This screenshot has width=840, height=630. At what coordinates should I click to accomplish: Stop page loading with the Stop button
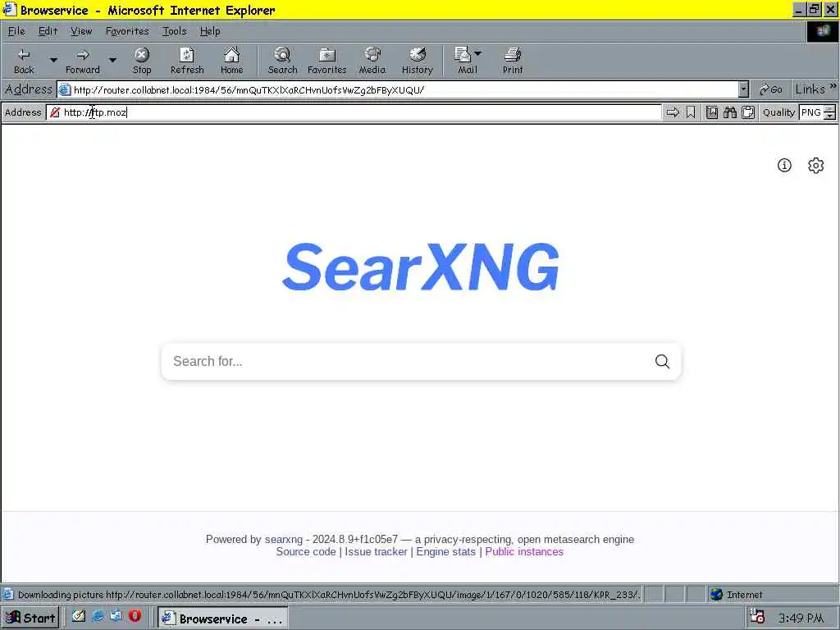142,61
